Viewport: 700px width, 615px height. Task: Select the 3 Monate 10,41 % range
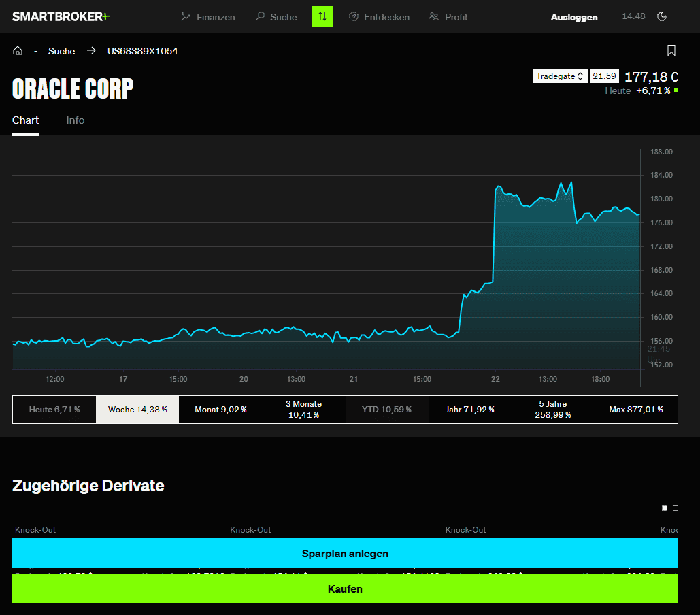pyautogui.click(x=303, y=410)
